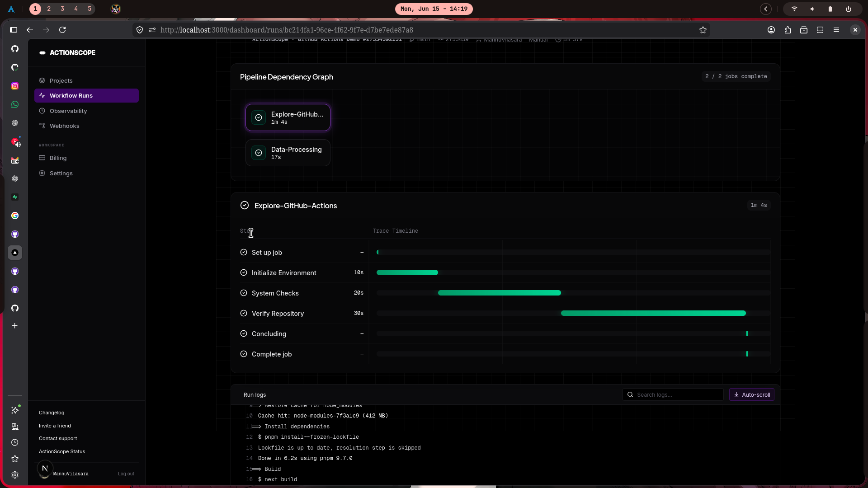Open Workflow Runs page
The image size is (868, 488).
(86, 95)
